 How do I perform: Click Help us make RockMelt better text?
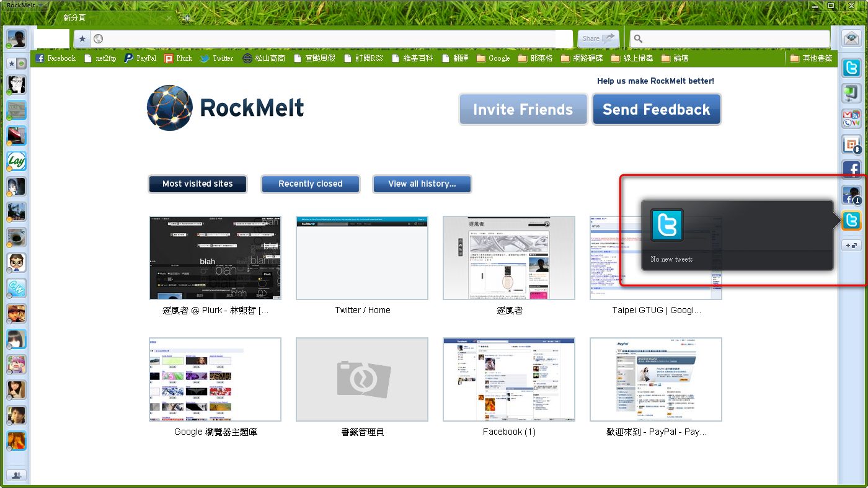click(655, 81)
